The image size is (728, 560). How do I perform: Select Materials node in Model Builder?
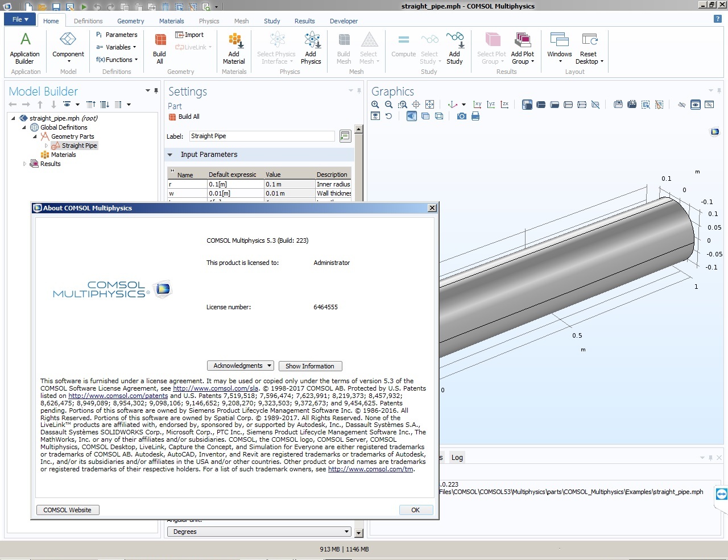pyautogui.click(x=59, y=155)
